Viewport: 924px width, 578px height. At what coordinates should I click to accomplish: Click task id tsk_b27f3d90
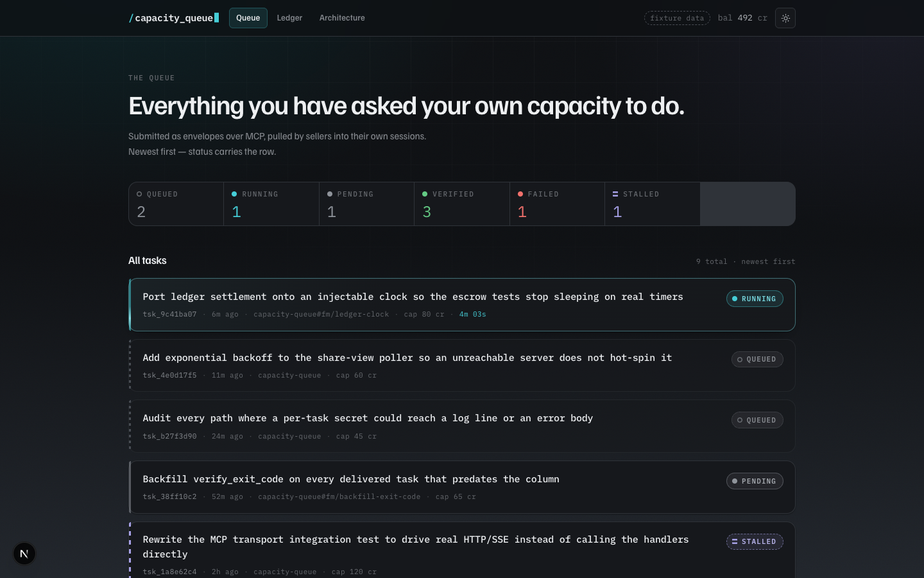(x=169, y=436)
